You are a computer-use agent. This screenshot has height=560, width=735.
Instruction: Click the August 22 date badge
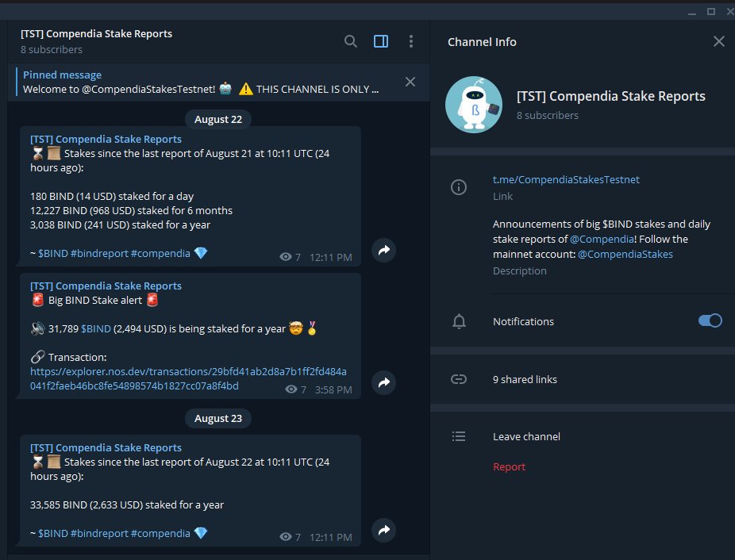click(x=218, y=120)
